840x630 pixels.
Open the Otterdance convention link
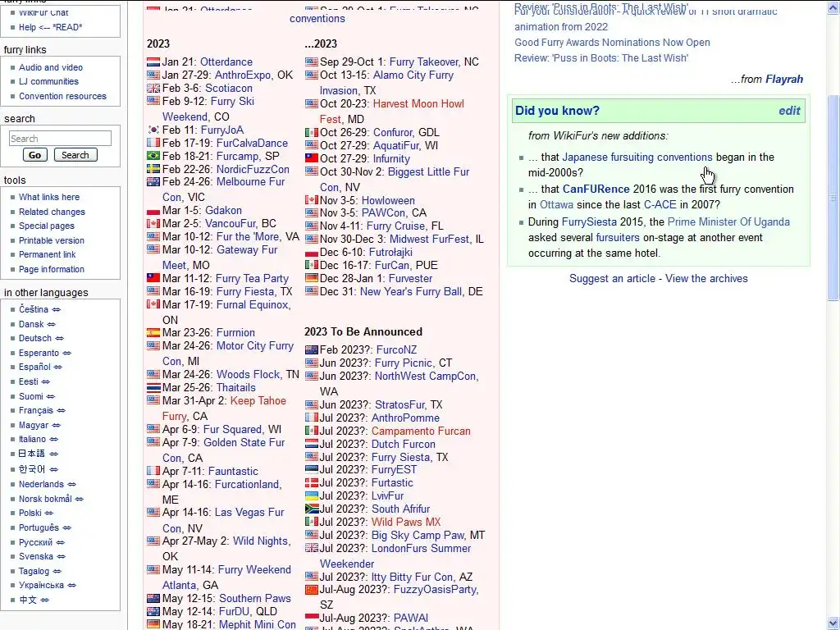pos(226,62)
